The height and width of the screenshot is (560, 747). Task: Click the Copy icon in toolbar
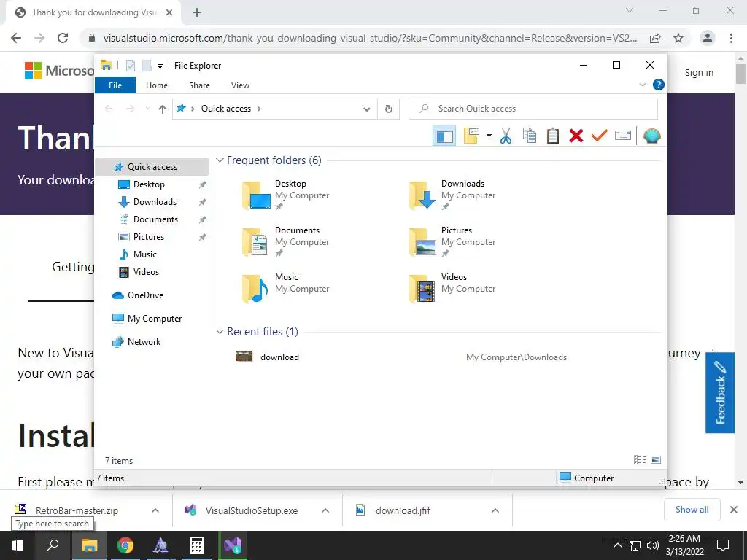(530, 136)
